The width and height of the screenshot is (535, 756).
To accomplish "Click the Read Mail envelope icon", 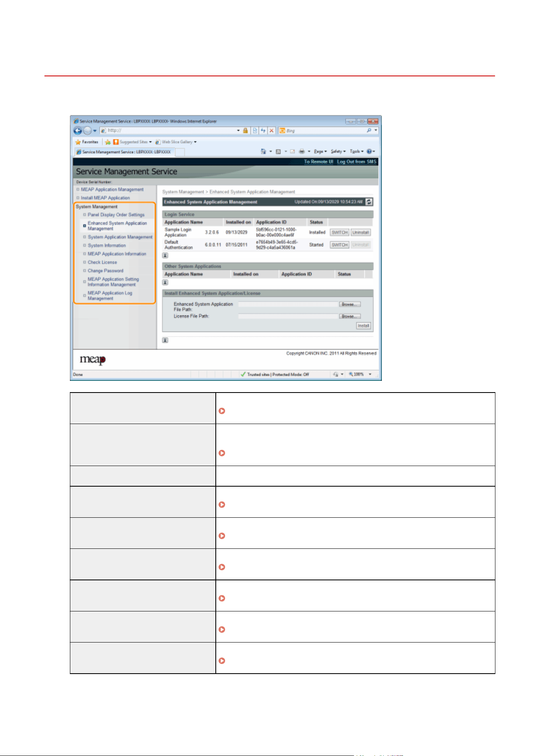I will click(x=292, y=151).
